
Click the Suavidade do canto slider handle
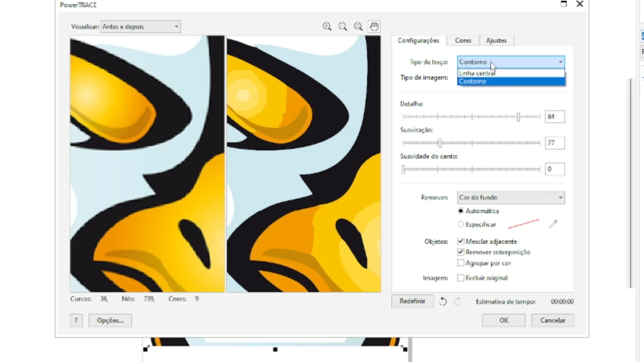point(403,169)
